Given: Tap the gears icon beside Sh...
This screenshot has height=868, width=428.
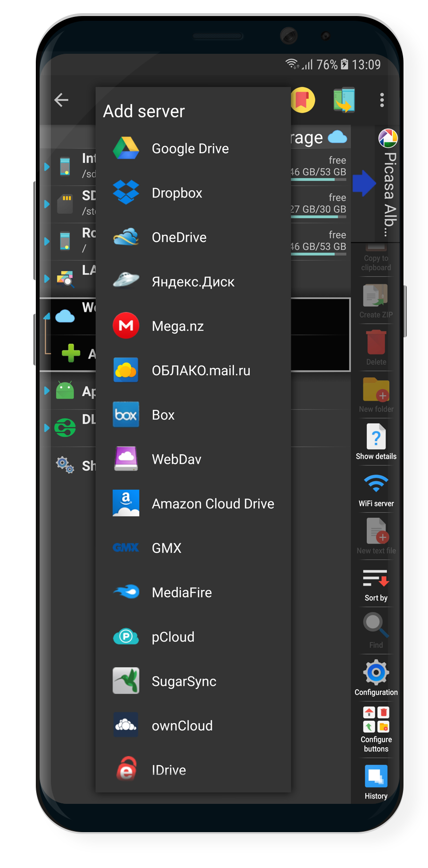Looking at the screenshot, I should coord(65,465).
